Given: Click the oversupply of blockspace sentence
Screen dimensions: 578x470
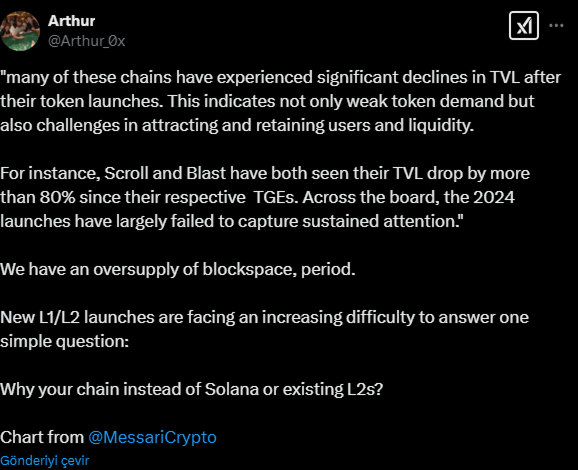Looking at the screenshot, I should [x=178, y=269].
